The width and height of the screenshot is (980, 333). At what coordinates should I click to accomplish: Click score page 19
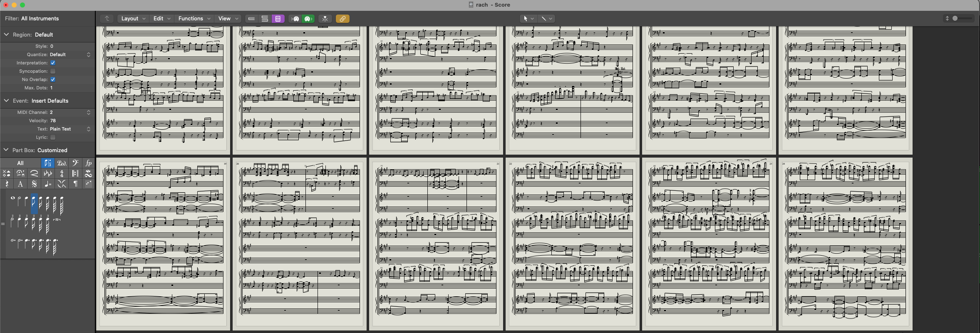(163, 244)
